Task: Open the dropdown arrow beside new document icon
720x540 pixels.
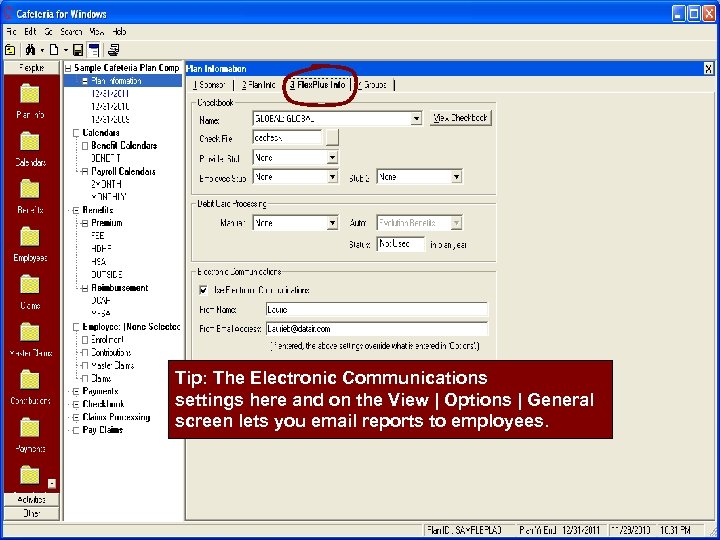Action: coord(66,50)
